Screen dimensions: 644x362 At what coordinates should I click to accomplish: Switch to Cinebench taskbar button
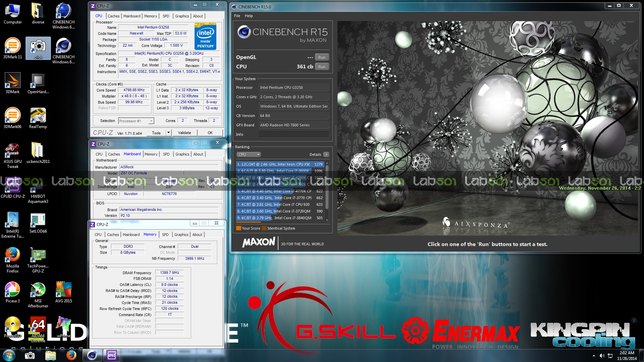tap(92, 355)
